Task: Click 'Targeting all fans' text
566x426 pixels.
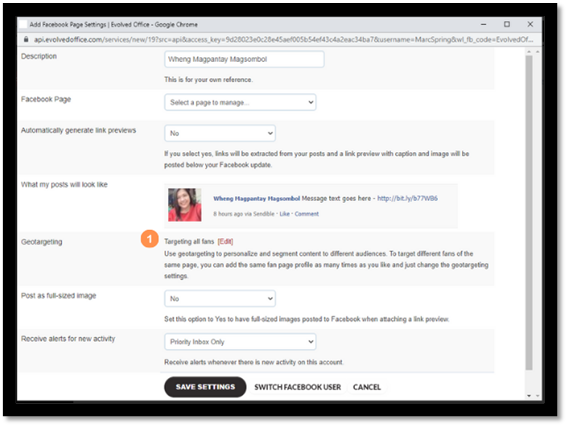Action: click(189, 242)
